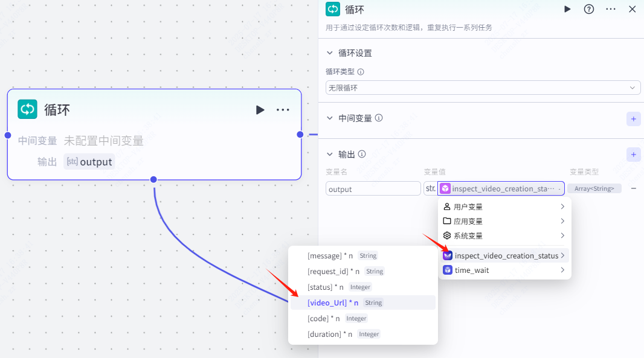Screen dimensions: 644x358
Task: Collapse the 循环设置 section
Action: pyautogui.click(x=330, y=53)
